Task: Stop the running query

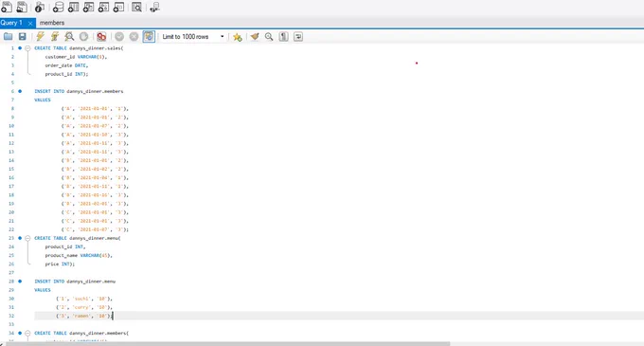Action: coord(83,37)
